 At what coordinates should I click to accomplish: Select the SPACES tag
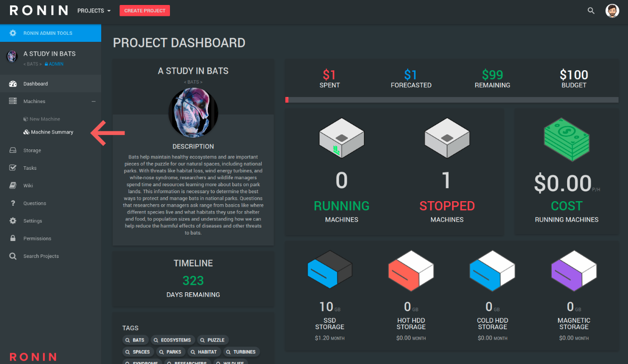pos(138,352)
